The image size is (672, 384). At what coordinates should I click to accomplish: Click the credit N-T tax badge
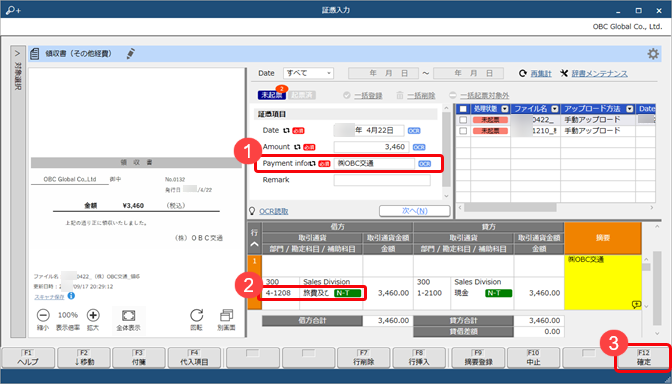498,293
